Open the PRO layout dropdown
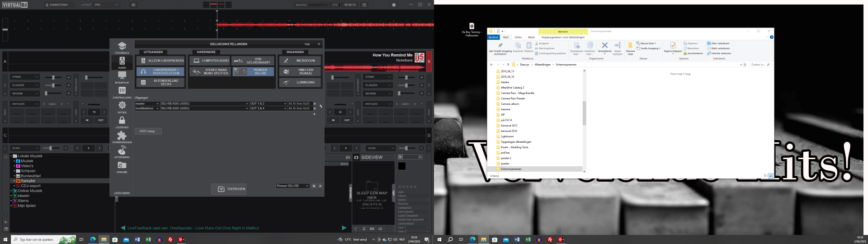 coord(107,5)
